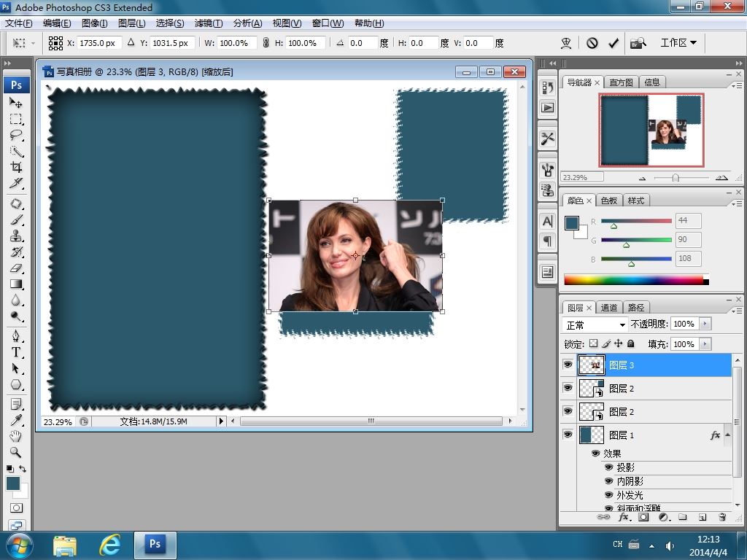The width and height of the screenshot is (747, 560).
Task: Select the Slice tool
Action: click(x=16, y=183)
